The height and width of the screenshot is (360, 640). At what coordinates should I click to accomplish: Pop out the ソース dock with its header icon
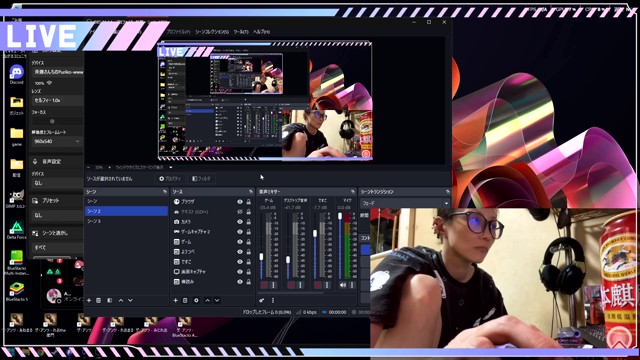[x=251, y=191]
